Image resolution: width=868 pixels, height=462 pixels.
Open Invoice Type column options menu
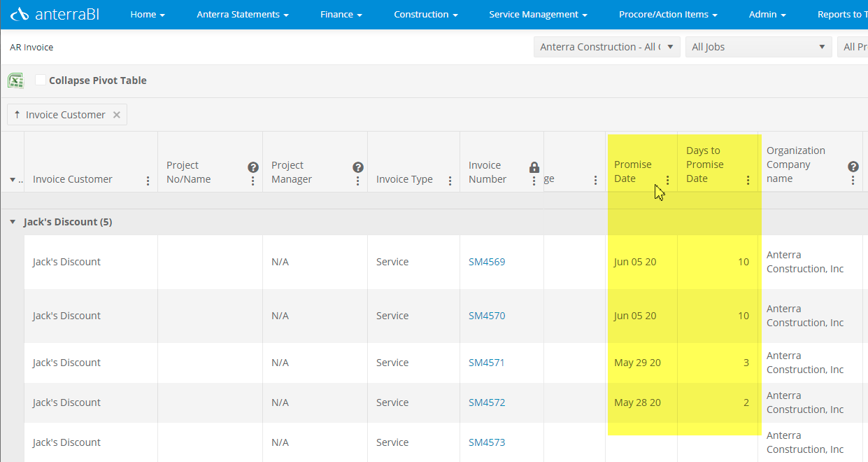(450, 180)
